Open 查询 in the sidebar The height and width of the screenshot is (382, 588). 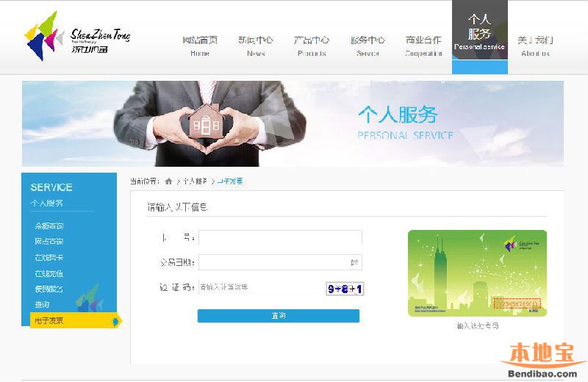42,304
